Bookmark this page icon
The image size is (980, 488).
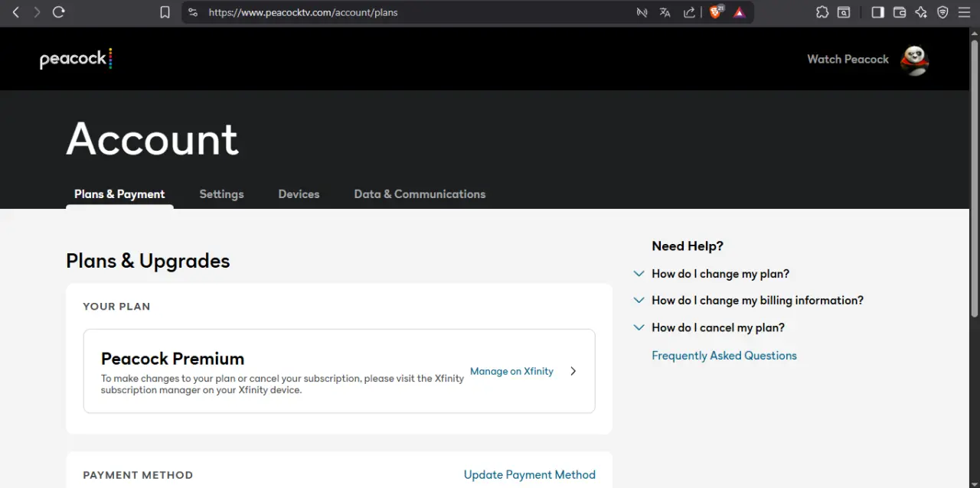tap(165, 12)
